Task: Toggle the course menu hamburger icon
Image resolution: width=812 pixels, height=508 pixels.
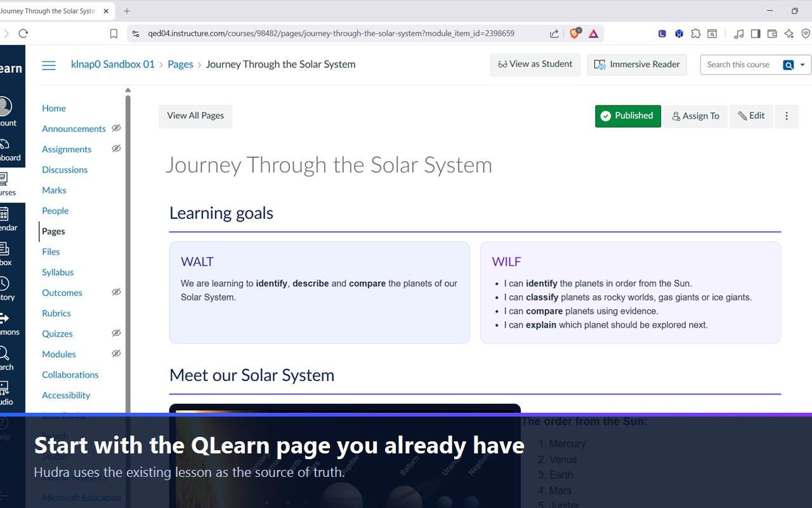Action: [49, 65]
